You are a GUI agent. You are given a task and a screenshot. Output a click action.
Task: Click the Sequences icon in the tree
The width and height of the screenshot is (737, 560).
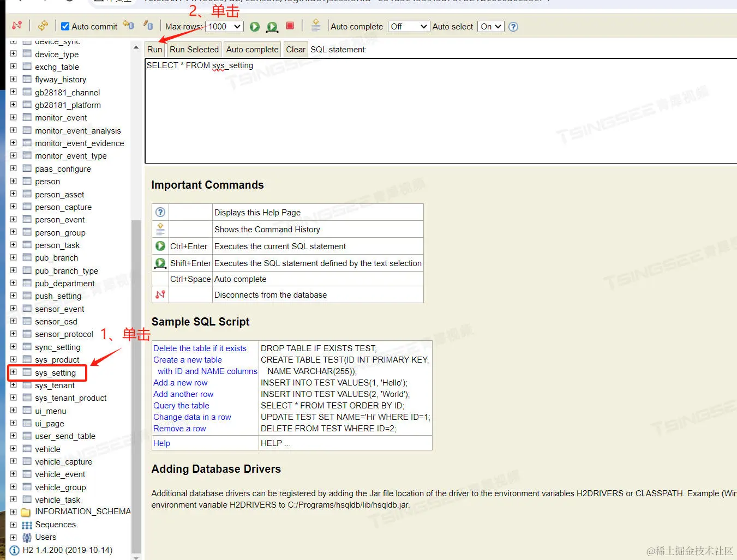27,525
